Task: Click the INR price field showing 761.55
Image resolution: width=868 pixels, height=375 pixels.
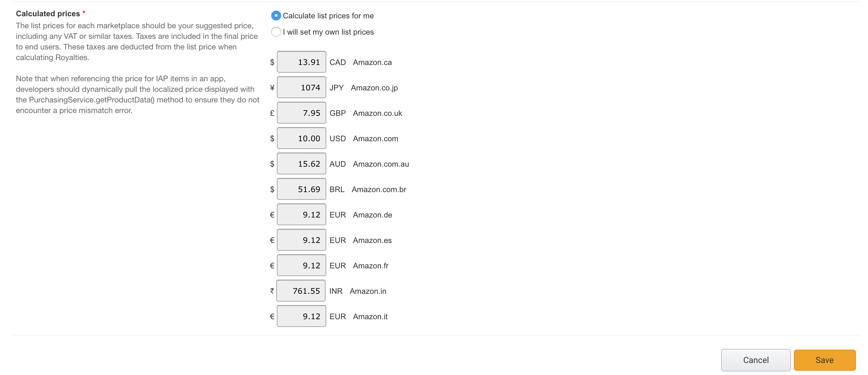Action: point(301,291)
